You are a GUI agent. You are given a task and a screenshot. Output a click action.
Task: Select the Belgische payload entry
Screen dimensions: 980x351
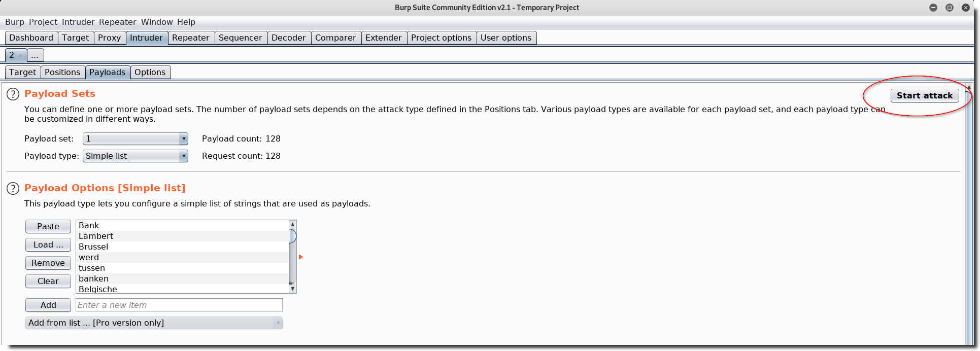pos(182,289)
